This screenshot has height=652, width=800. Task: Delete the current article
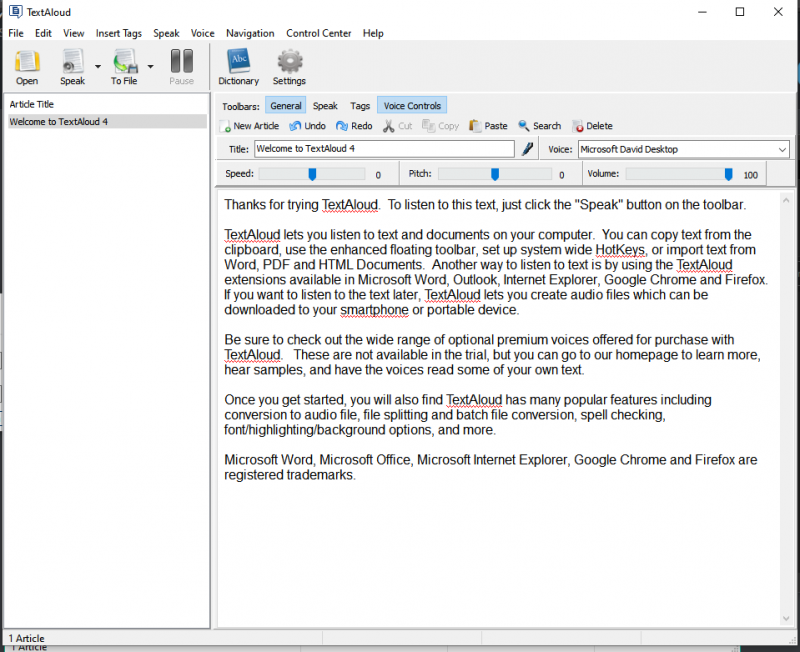(592, 126)
